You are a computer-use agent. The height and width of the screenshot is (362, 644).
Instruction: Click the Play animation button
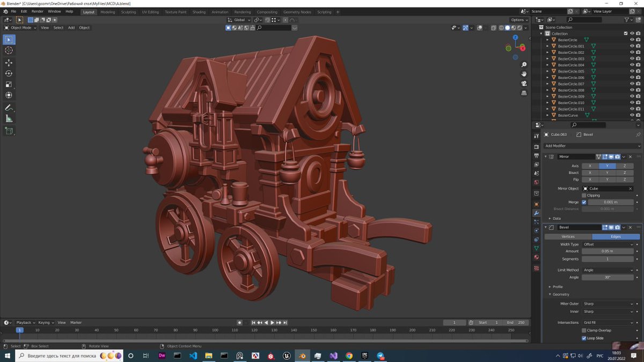point(272,322)
